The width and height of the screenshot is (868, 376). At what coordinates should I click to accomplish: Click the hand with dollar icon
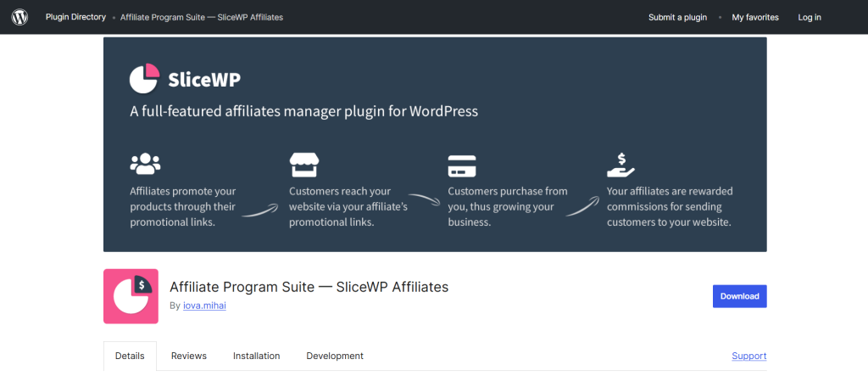(620, 165)
